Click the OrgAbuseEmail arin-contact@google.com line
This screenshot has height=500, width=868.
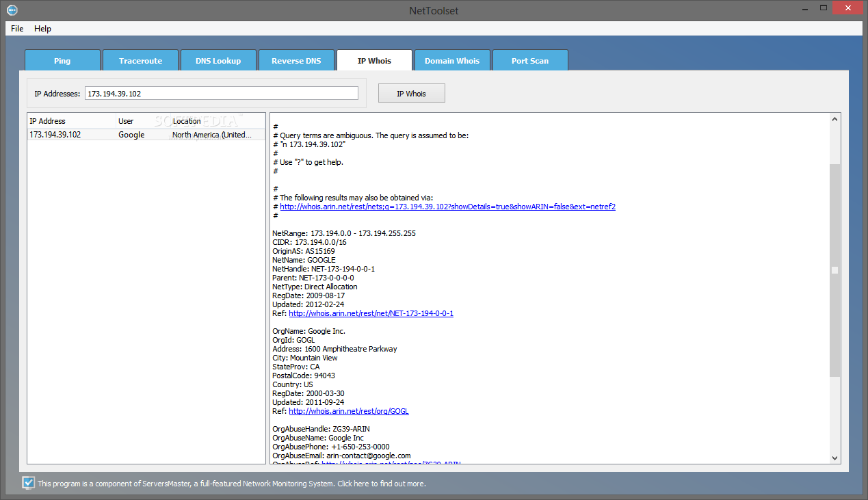pos(341,456)
